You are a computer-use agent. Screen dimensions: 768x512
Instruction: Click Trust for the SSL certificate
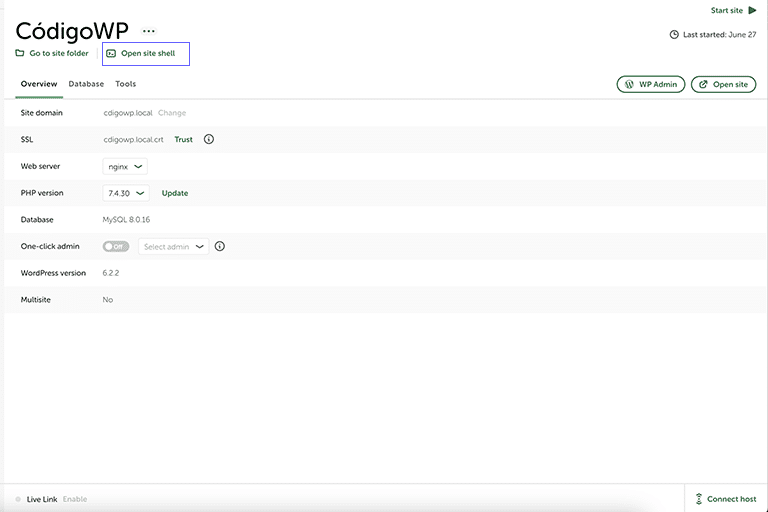coord(184,139)
